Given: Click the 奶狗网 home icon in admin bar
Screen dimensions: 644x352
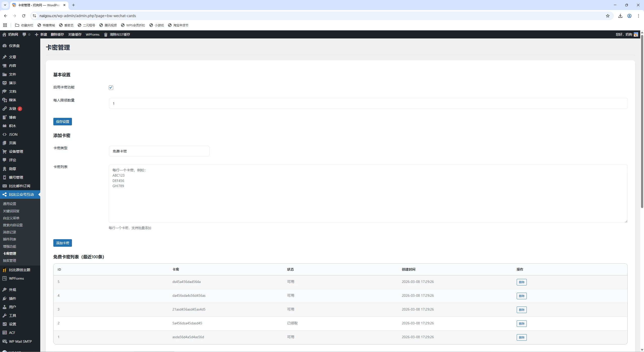Looking at the screenshot, I should pyautogui.click(x=4, y=34).
